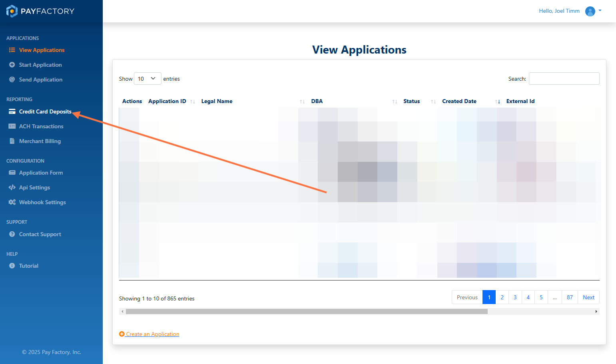
Task: Open the user account dropdown caret
Action: (x=600, y=11)
